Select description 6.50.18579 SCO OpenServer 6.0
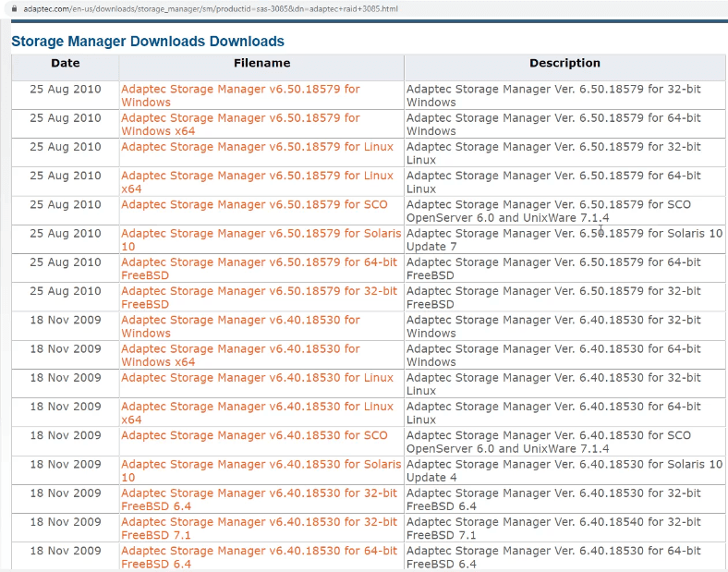The height and width of the screenshot is (572, 728). click(549, 211)
